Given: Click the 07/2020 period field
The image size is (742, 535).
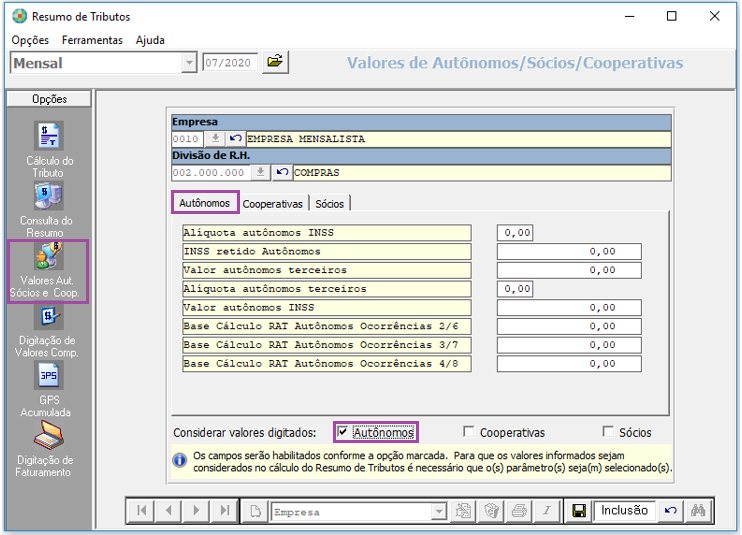Looking at the screenshot, I should tap(230, 62).
